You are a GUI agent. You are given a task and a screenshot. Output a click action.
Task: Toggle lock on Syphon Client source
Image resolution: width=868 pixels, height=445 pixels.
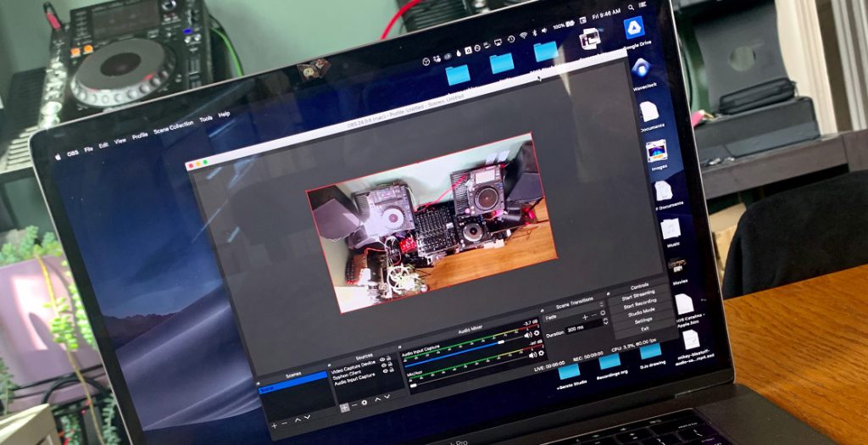(x=390, y=364)
